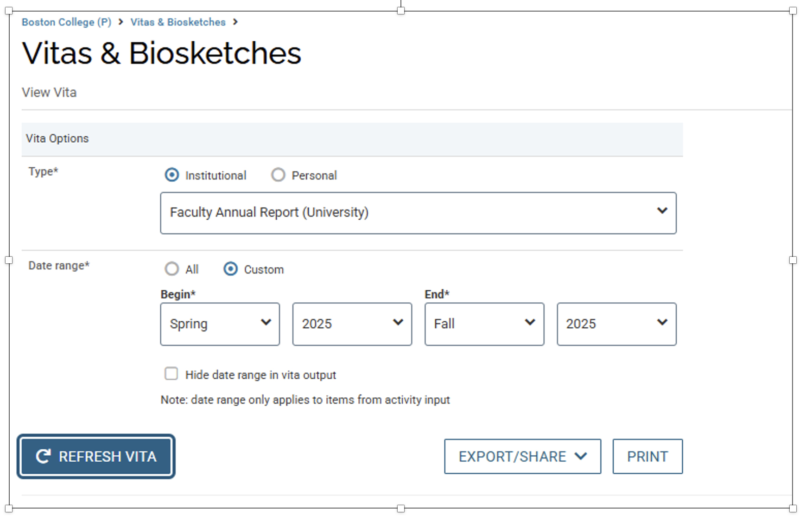Screen dimensions: 812x522
Task: Click the down arrow on the End year dropdown
Action: [x=663, y=324]
